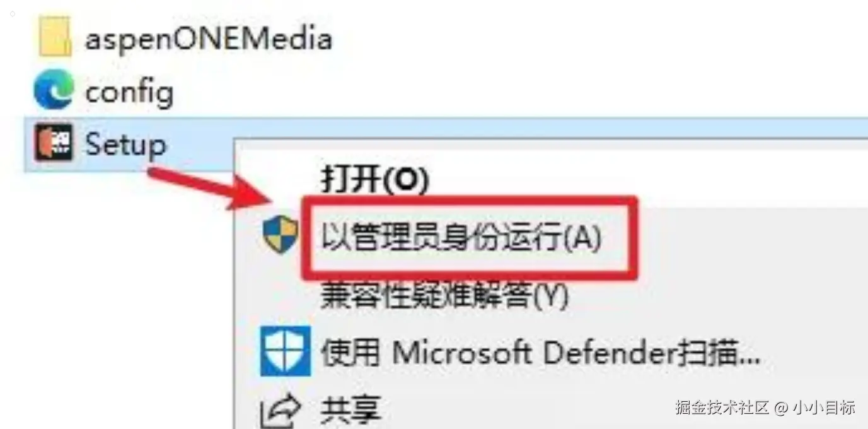
Task: Select the Setup application icon
Action: pyautogui.click(x=54, y=143)
